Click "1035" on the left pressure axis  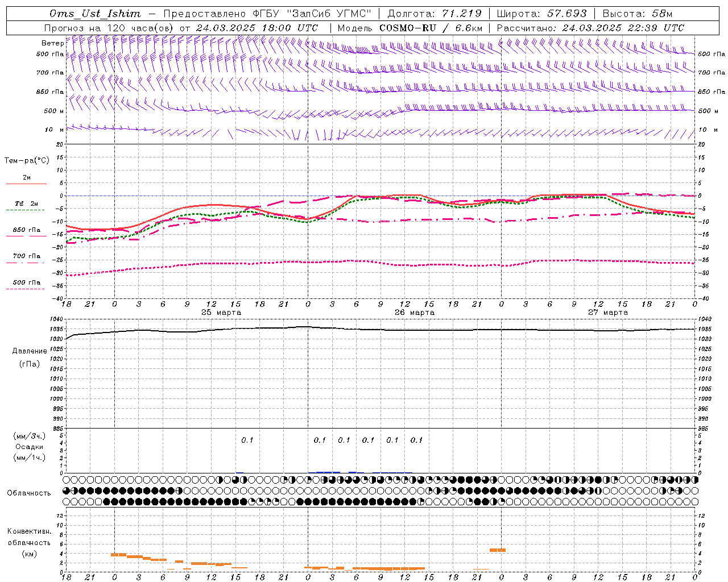pyautogui.click(x=58, y=329)
